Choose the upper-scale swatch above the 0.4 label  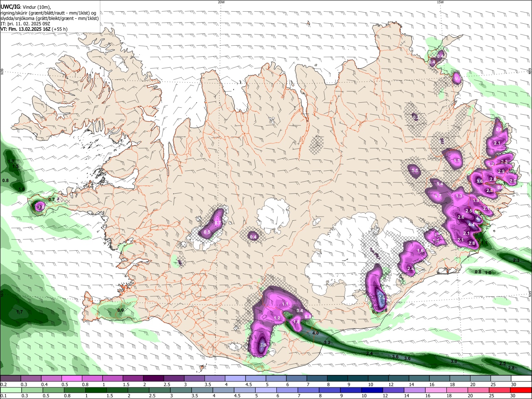[x=51, y=378]
